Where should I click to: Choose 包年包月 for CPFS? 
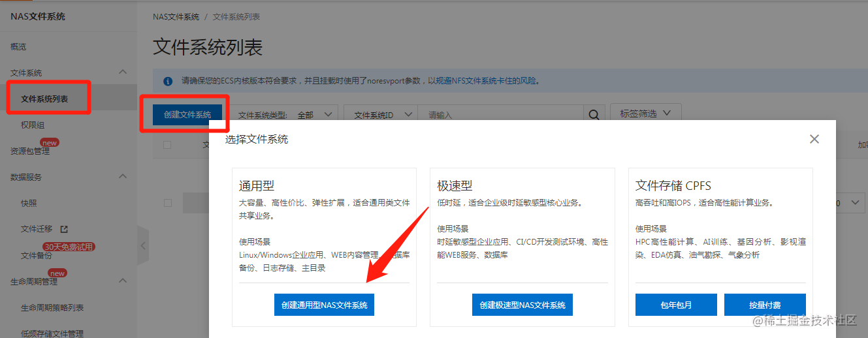coord(676,305)
